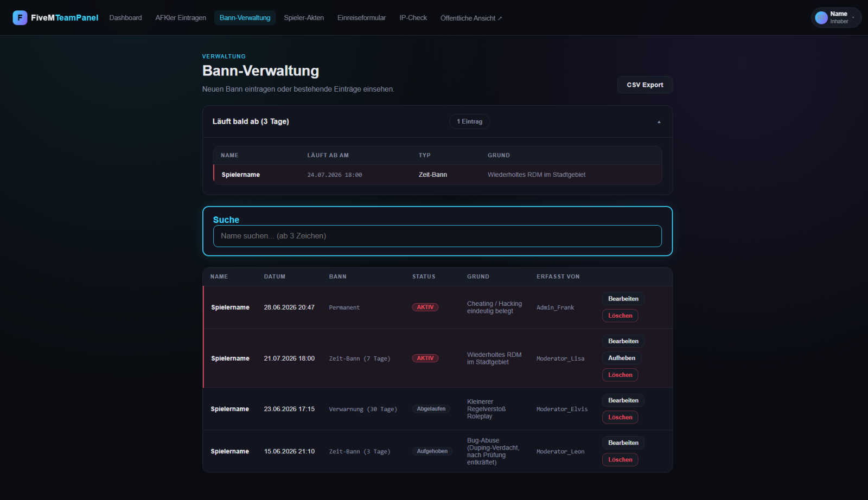Click Wiederholtes RDM im Stadtgebiet in expiring table

point(537,175)
